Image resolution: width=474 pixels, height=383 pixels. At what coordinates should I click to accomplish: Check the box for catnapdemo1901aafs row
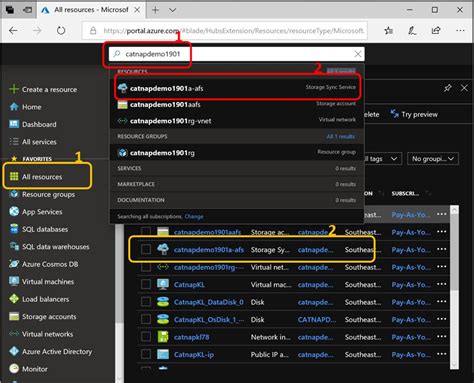click(x=146, y=232)
